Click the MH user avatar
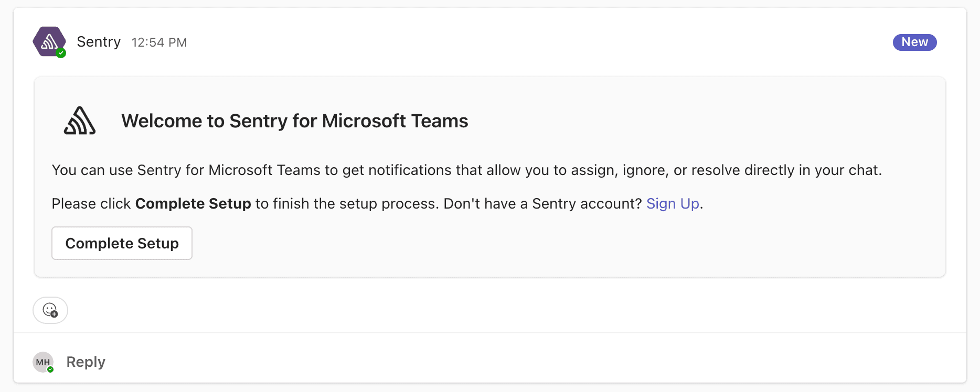The image size is (980, 392). 42,362
